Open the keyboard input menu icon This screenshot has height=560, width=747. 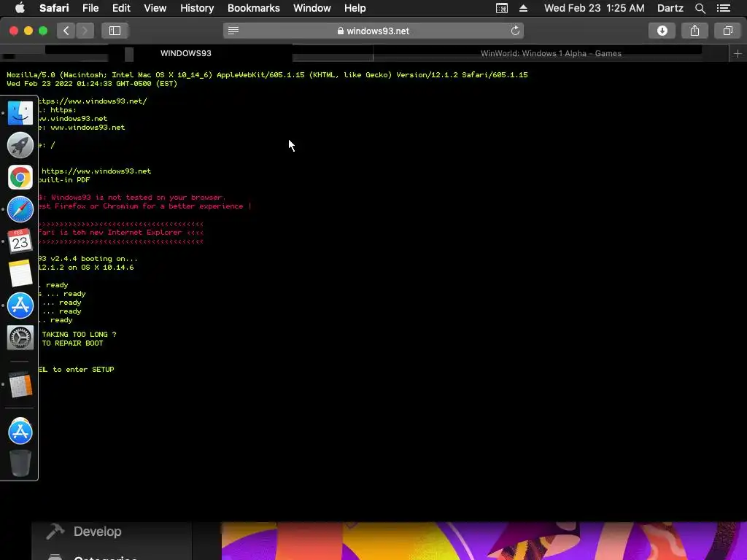click(x=502, y=8)
